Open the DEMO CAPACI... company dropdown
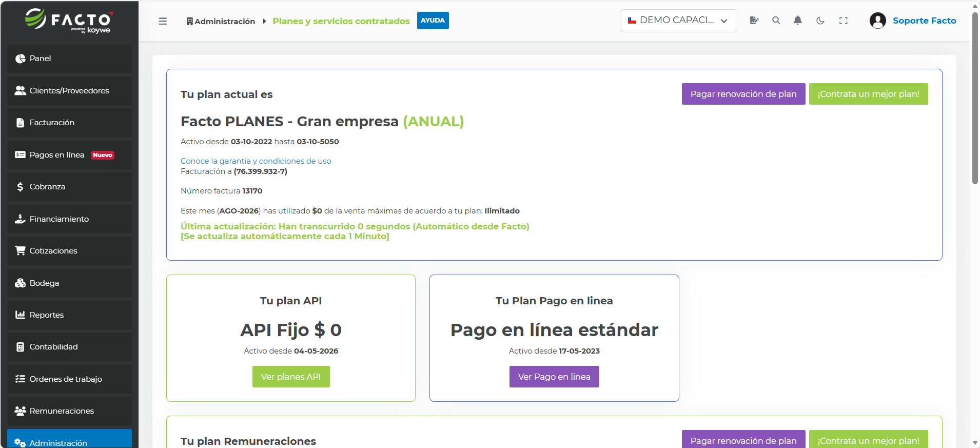Image resolution: width=980 pixels, height=448 pixels. [678, 21]
